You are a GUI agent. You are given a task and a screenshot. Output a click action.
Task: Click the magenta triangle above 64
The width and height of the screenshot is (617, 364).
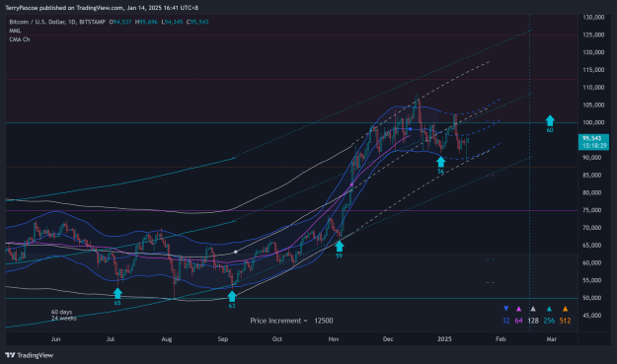coord(518,309)
